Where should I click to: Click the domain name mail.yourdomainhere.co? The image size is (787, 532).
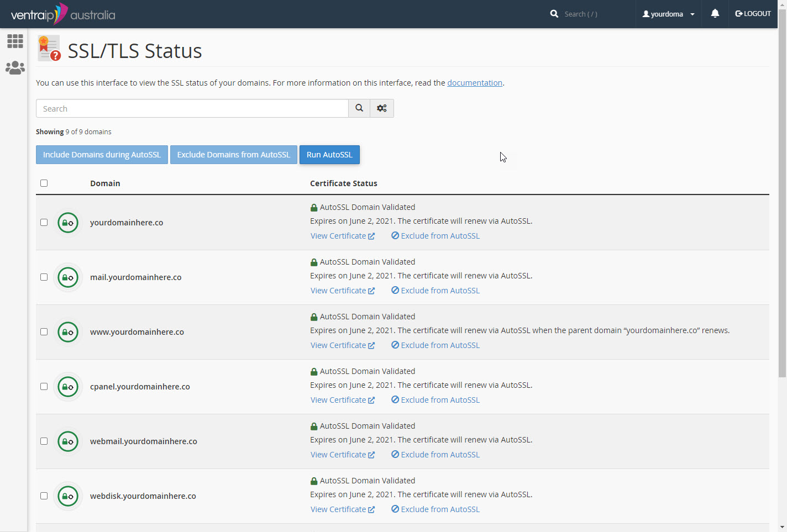[x=136, y=277]
